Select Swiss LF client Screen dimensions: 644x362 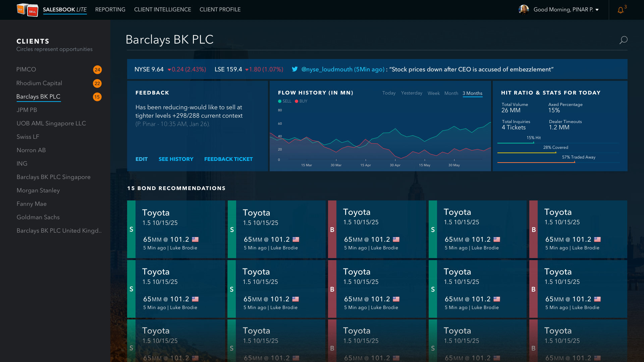(28, 137)
